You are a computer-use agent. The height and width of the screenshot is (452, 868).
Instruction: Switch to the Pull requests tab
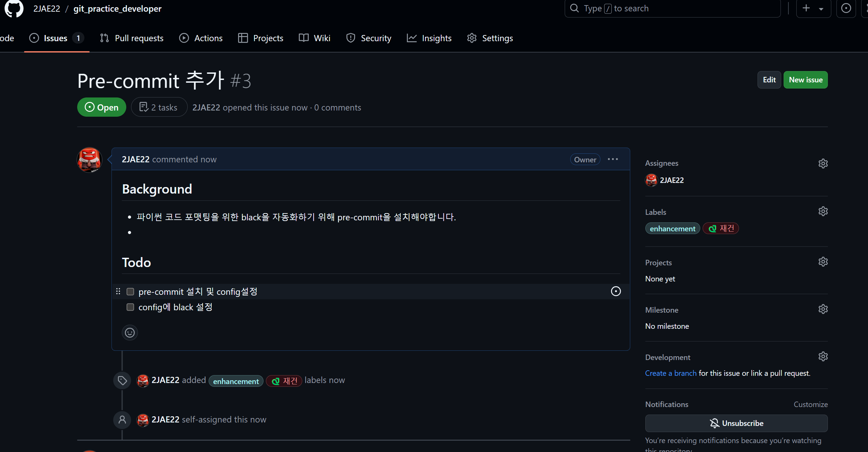point(132,38)
